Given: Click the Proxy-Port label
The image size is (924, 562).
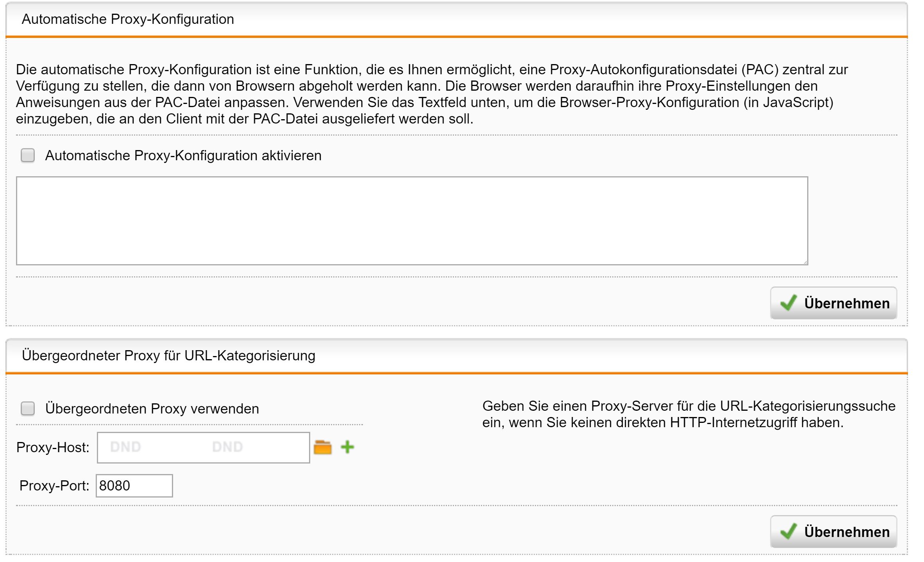Looking at the screenshot, I should click(54, 486).
